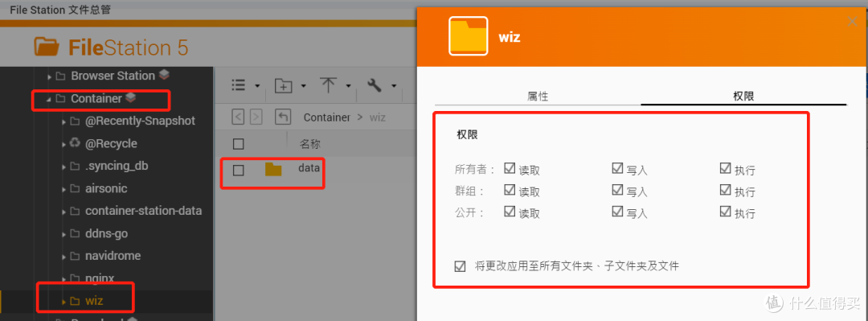Click wiz in the breadcrumb path
This screenshot has height=321, width=868.
point(378,117)
